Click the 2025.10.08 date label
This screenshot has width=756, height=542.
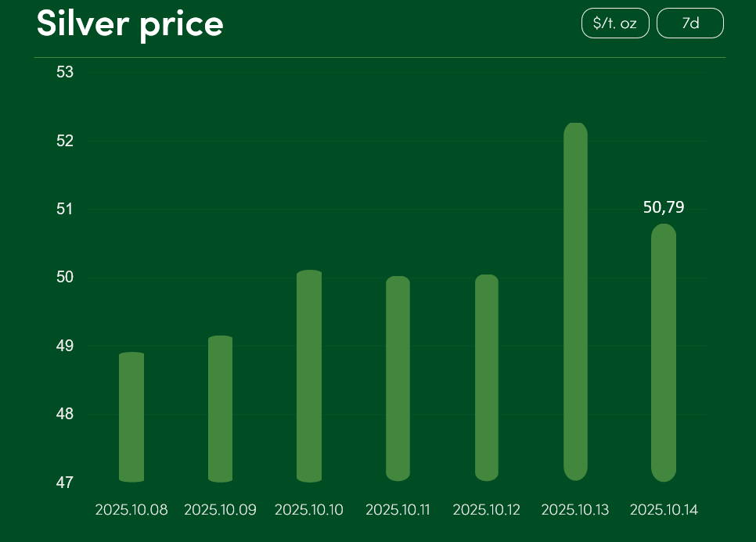point(131,510)
